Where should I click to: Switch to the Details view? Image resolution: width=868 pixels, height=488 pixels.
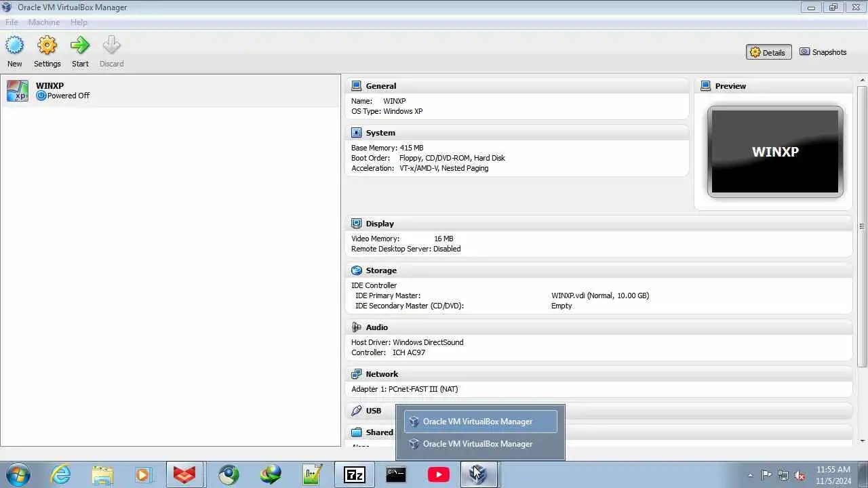(x=768, y=52)
